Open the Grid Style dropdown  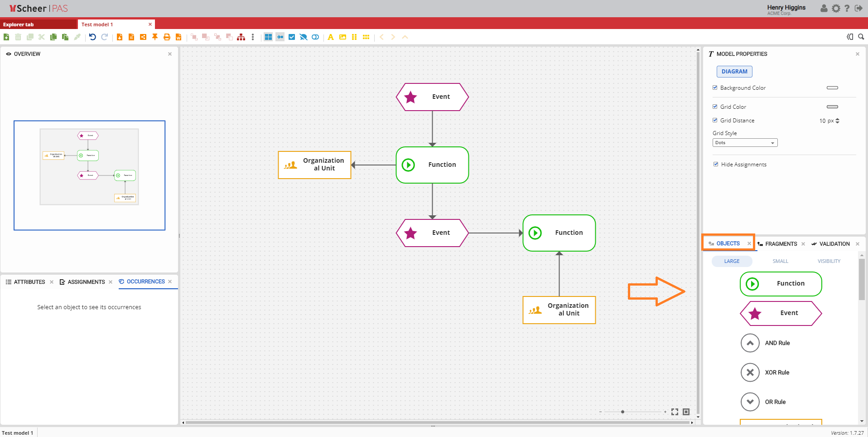point(745,143)
